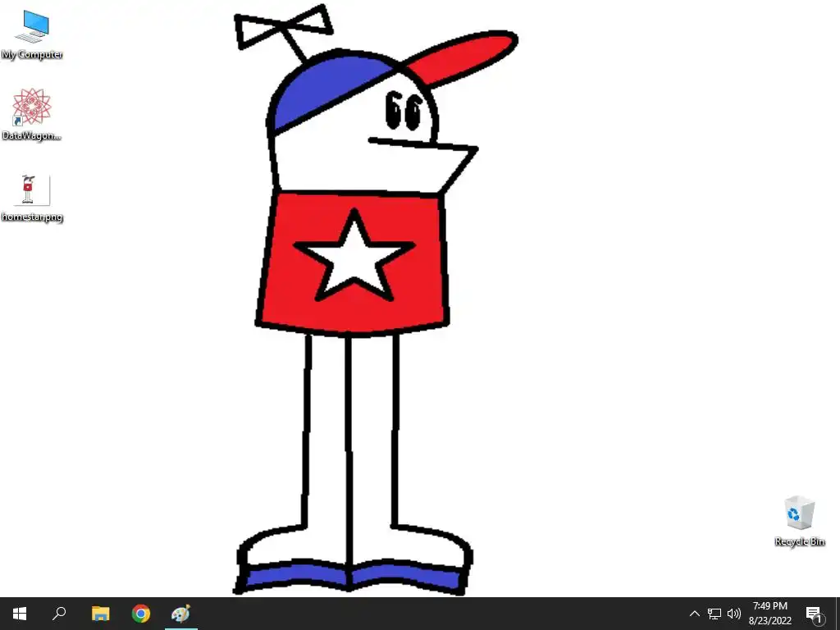This screenshot has width=840, height=630.
Task: Open the Recycle Bin icon
Action: point(799,513)
